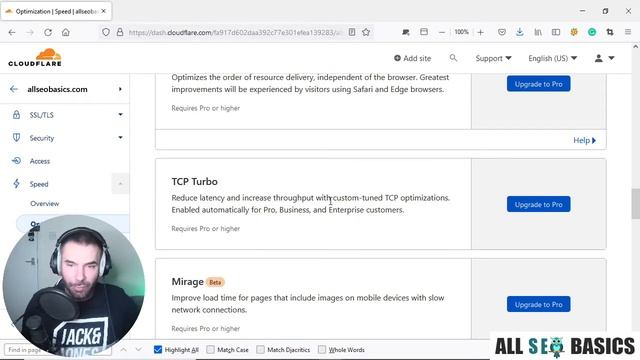The image size is (640, 360).
Task: Collapse the Speed section chevron
Action: (120, 184)
